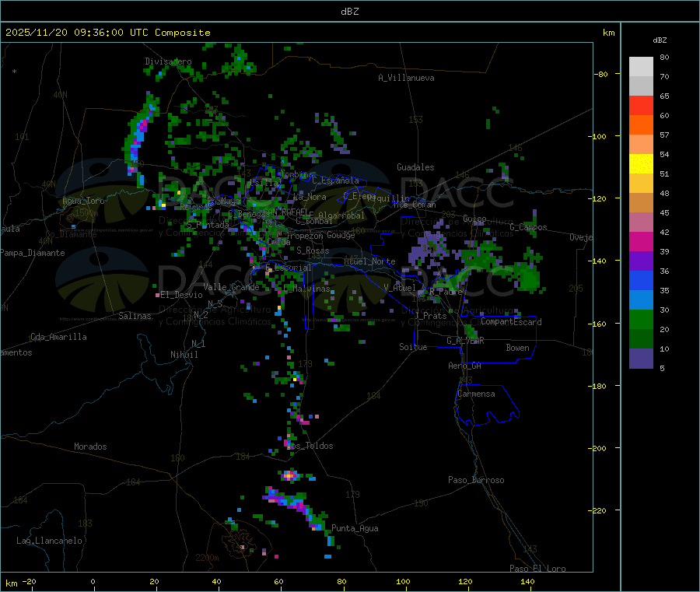The height and width of the screenshot is (592, 700).
Task: Click the 60 km horizontal axis tick
Action: pos(279,581)
